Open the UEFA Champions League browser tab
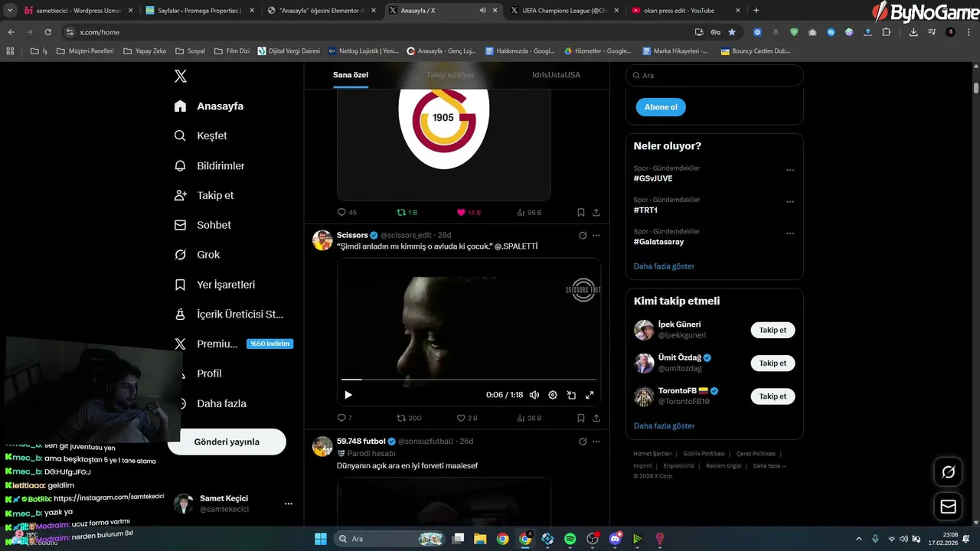Screen dimensions: 980x551 [x=563, y=11]
